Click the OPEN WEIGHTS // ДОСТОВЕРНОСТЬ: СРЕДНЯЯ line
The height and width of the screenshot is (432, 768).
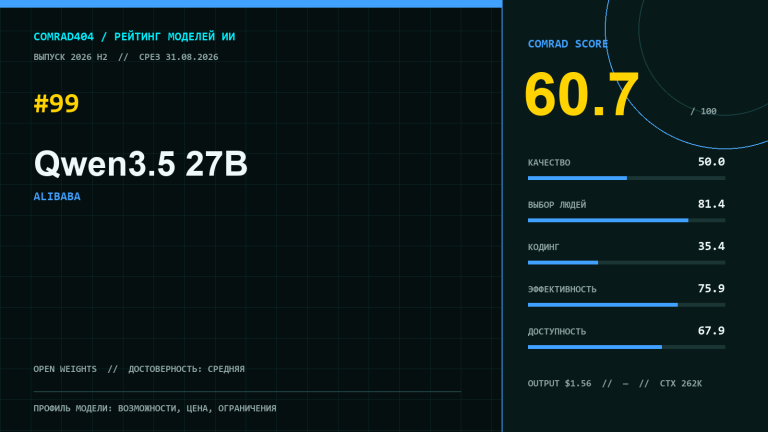click(139, 369)
